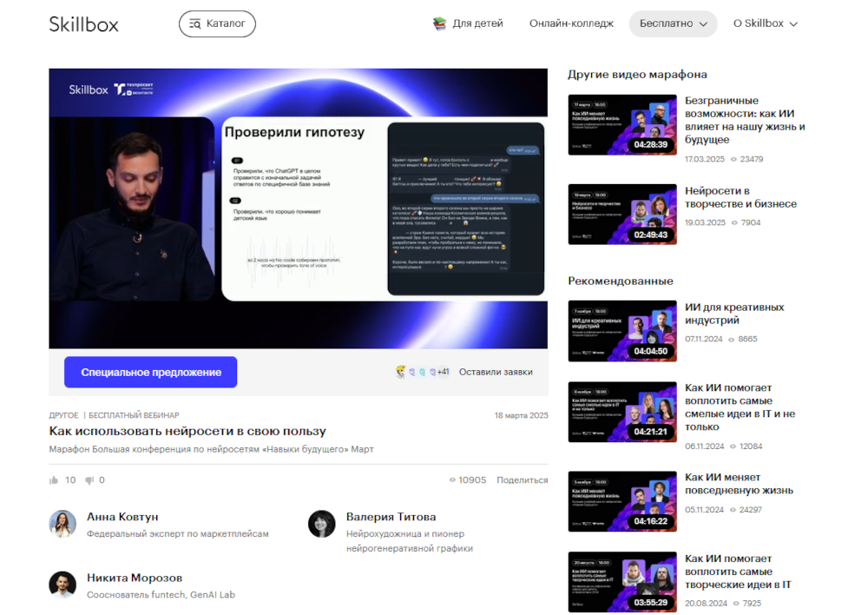Screen dimensions: 868x615
Task: Click the books icon next to Для детей
Action: pos(439,23)
